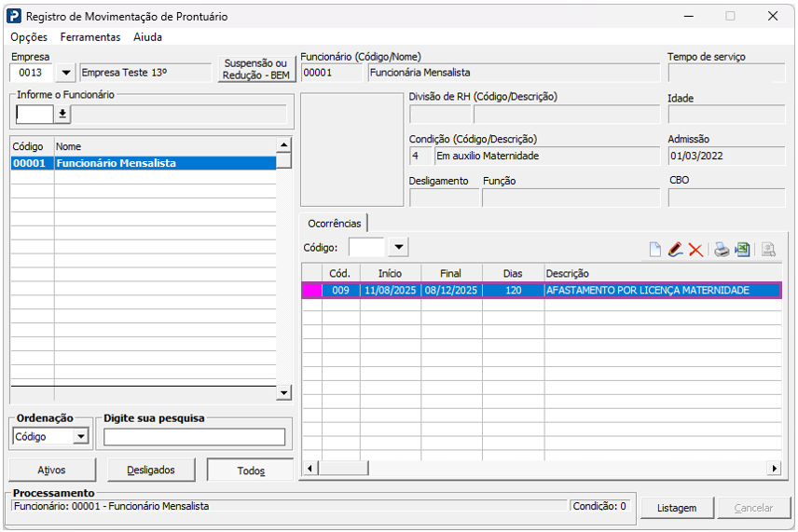Switch to the Ocorrências tab

334,224
